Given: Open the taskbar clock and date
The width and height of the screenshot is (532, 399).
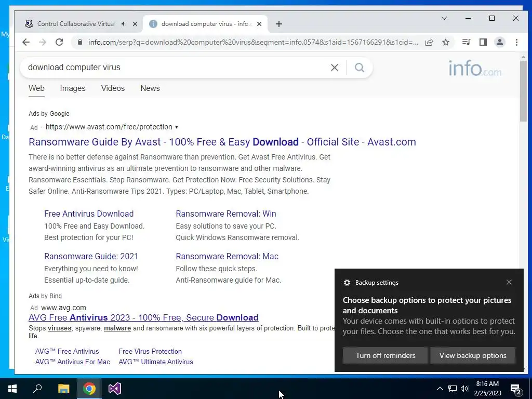Looking at the screenshot, I should click(487, 389).
